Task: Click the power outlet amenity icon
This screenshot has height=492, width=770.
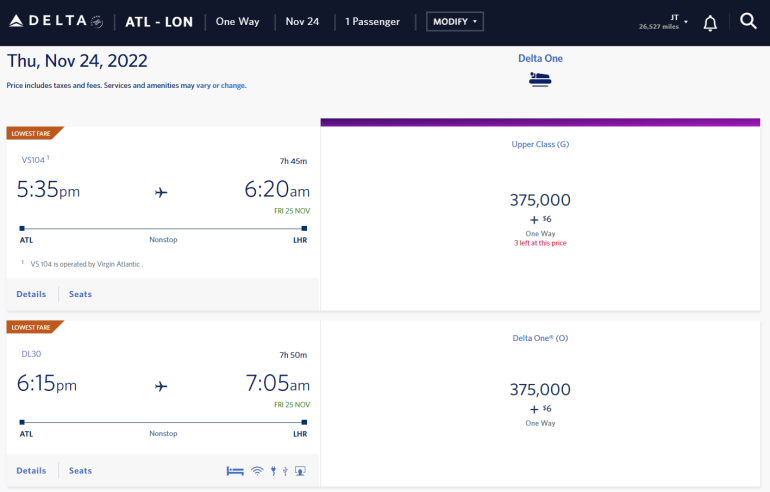Action: pos(273,470)
